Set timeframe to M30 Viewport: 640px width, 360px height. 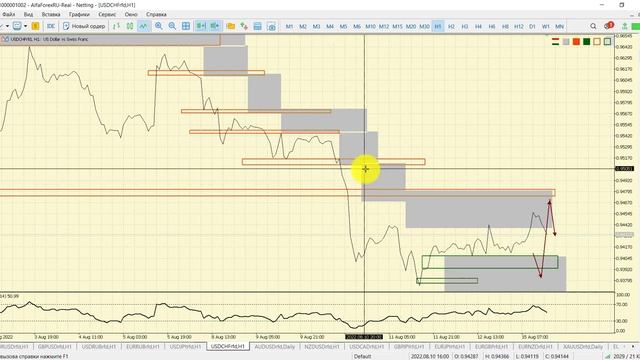point(424,26)
